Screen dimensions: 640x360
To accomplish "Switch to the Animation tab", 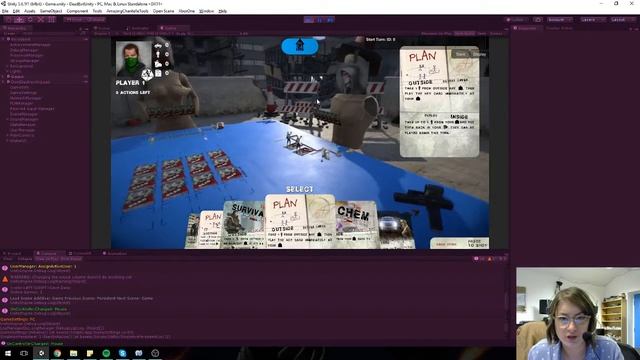I will (115, 253).
